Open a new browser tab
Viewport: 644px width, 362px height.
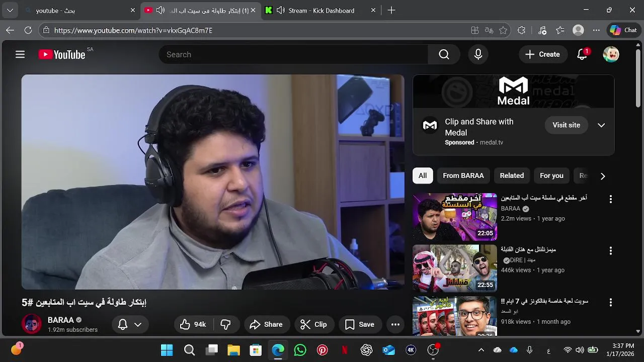pos(391,10)
